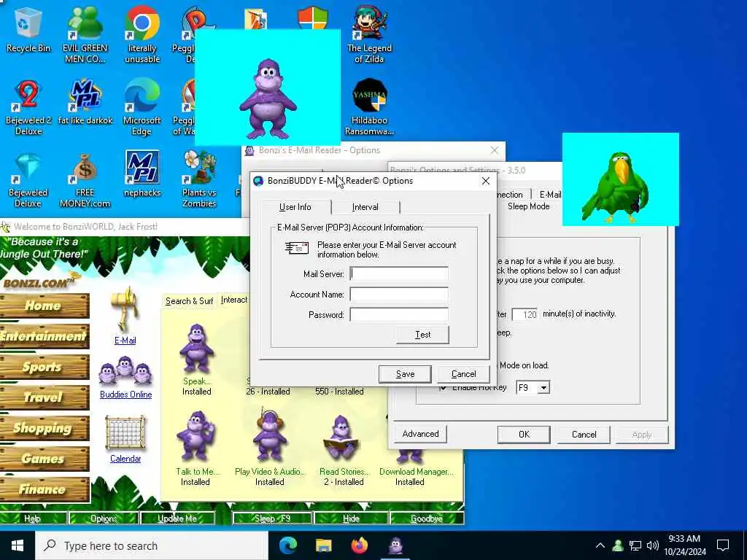747x560 pixels.
Task: Cancel the E-Mail Reader Options dialog
Action: pos(463,374)
